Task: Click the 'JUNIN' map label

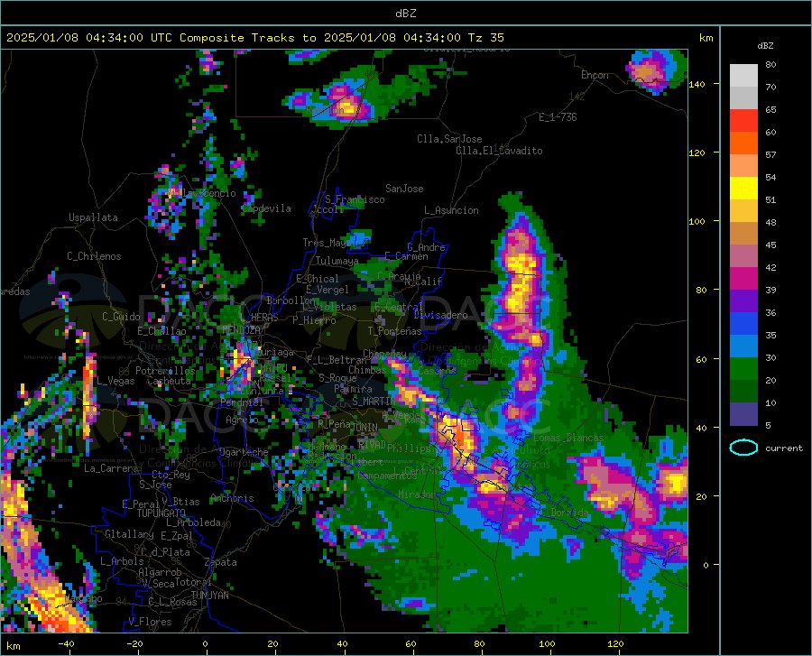Action: tap(364, 427)
